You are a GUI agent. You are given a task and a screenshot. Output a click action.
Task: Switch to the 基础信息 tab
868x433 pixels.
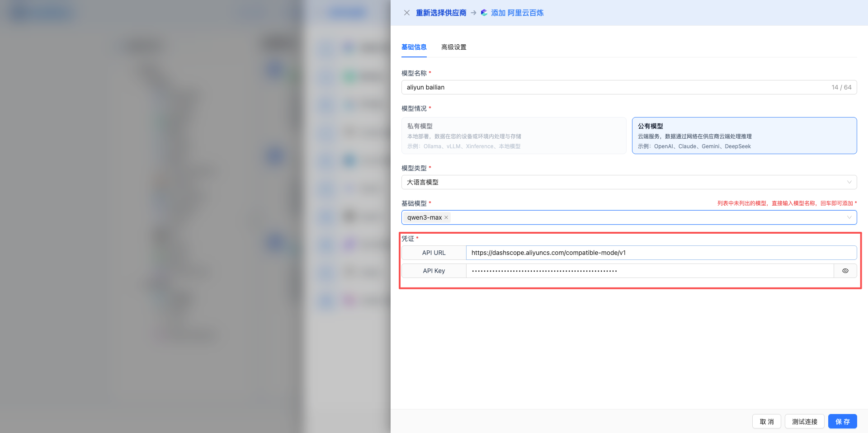pos(414,47)
